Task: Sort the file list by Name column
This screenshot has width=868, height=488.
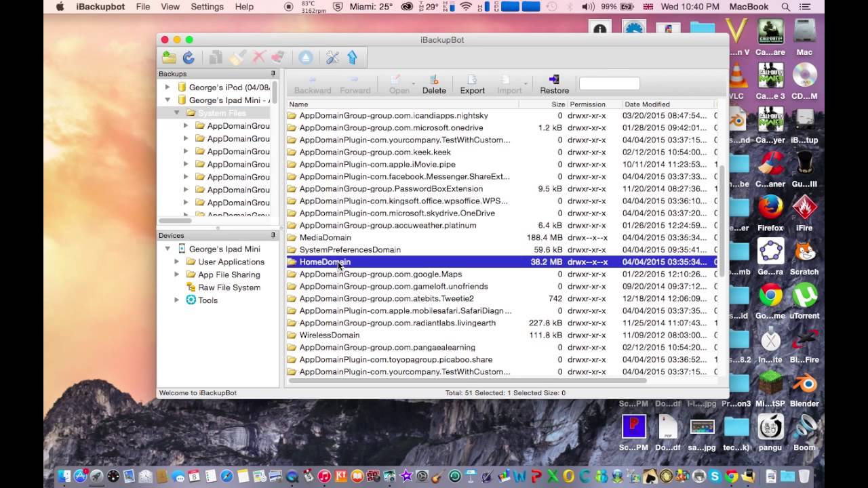Action: [402, 104]
